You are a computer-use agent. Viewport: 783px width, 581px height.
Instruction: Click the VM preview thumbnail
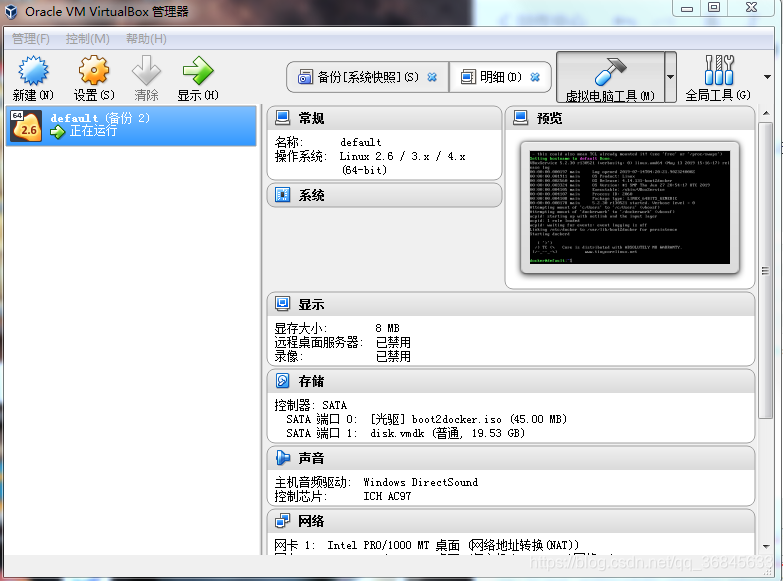(630, 207)
